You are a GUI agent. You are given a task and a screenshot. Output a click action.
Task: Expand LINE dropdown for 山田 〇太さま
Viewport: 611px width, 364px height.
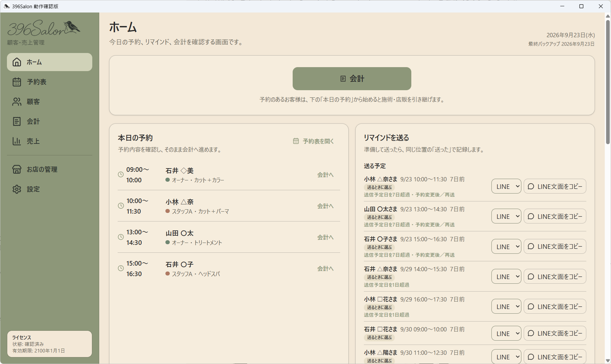click(x=506, y=217)
